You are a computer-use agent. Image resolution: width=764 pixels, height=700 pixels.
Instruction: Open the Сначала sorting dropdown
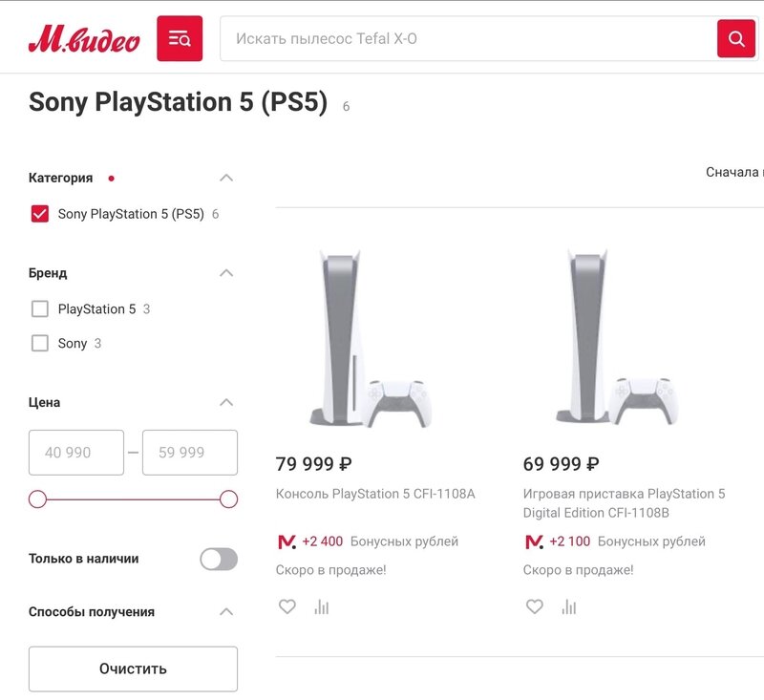pyautogui.click(x=734, y=172)
